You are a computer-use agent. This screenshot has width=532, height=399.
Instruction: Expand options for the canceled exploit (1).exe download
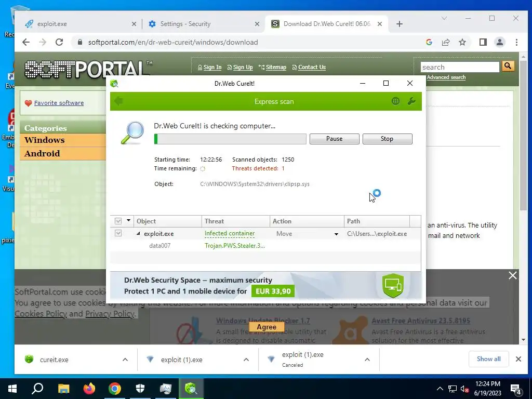coord(367,360)
